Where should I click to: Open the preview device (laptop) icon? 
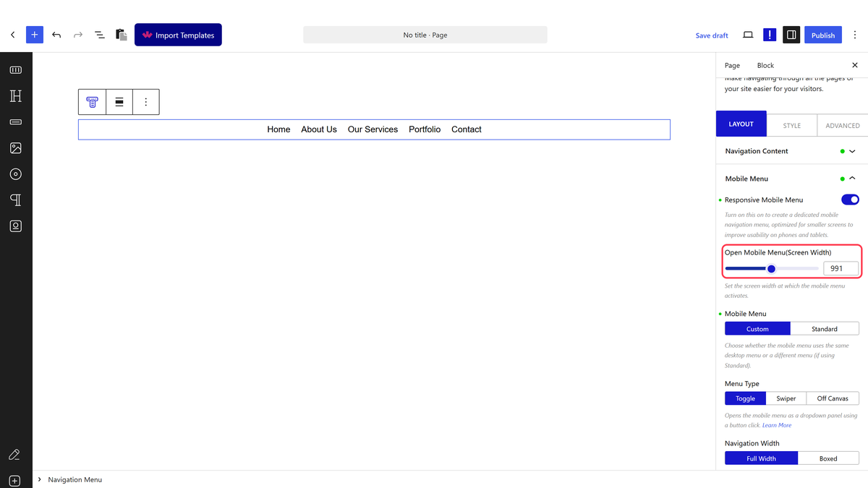coord(748,35)
